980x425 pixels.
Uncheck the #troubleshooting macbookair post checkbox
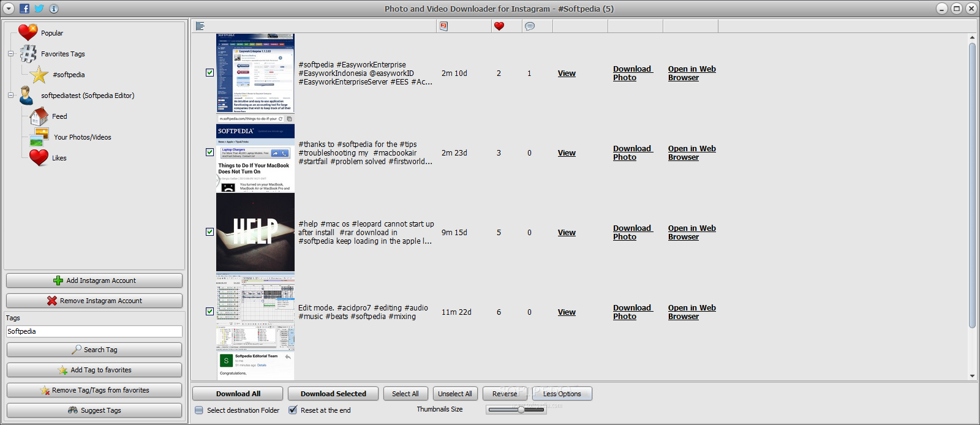209,152
